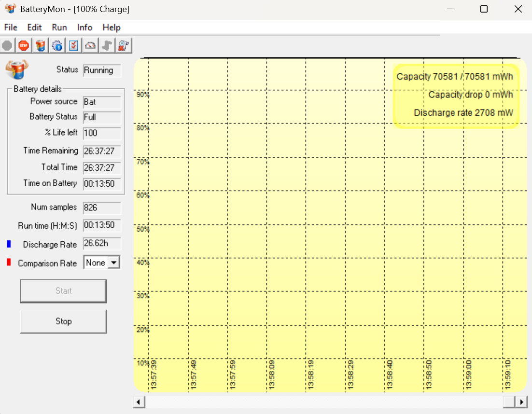Open the Edit menu

click(x=34, y=28)
